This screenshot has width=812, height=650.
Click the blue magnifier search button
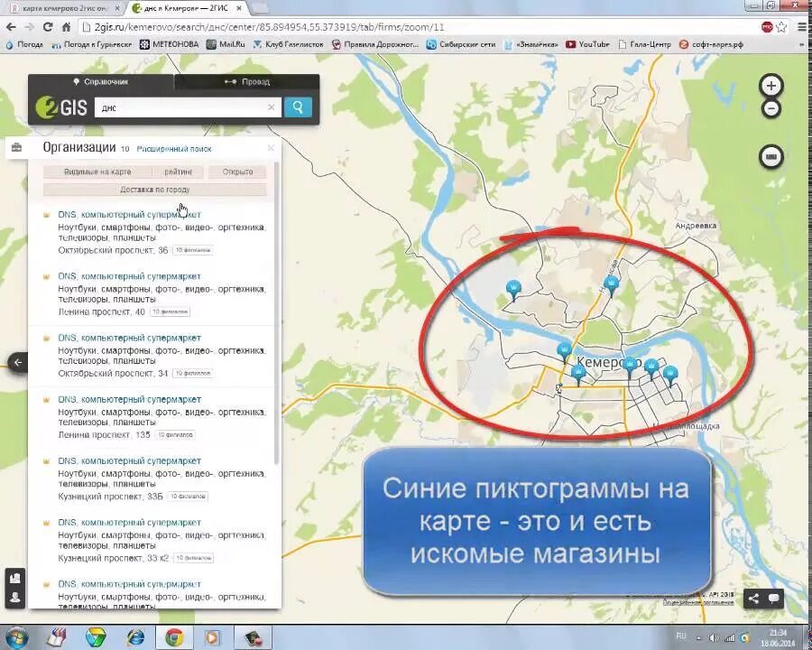[x=298, y=107]
